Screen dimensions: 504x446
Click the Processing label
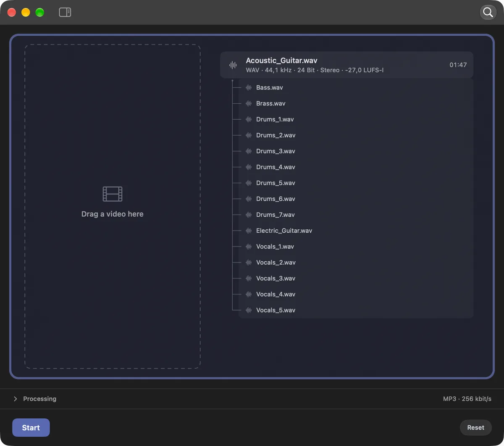point(39,399)
